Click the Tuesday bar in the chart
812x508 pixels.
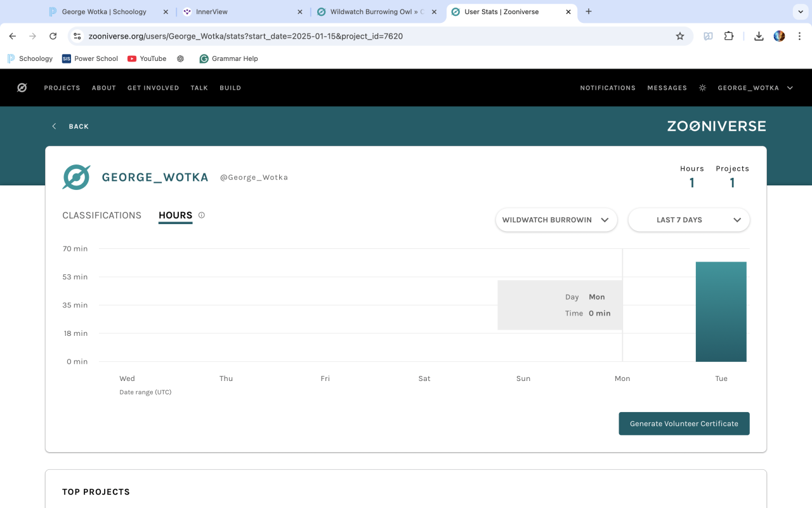[721, 311]
